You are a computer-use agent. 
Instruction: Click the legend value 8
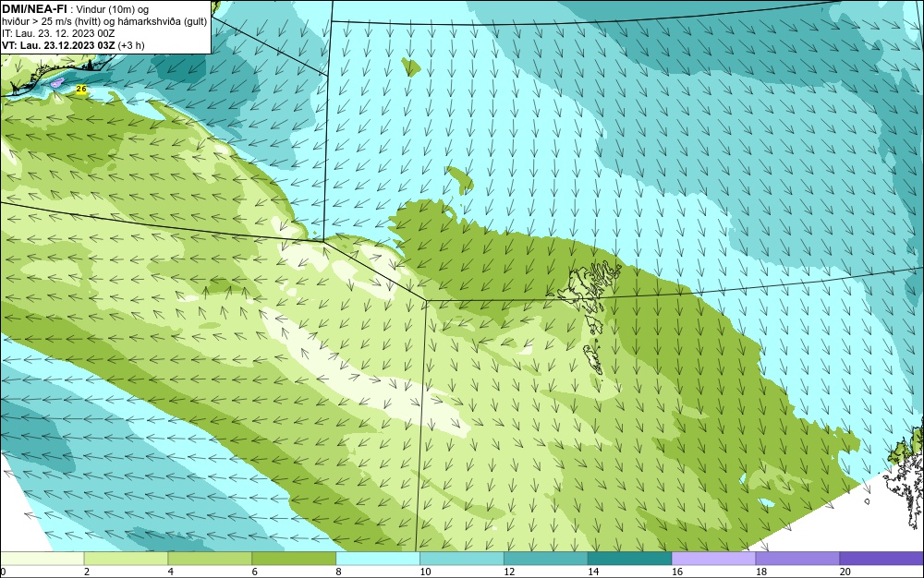338,572
